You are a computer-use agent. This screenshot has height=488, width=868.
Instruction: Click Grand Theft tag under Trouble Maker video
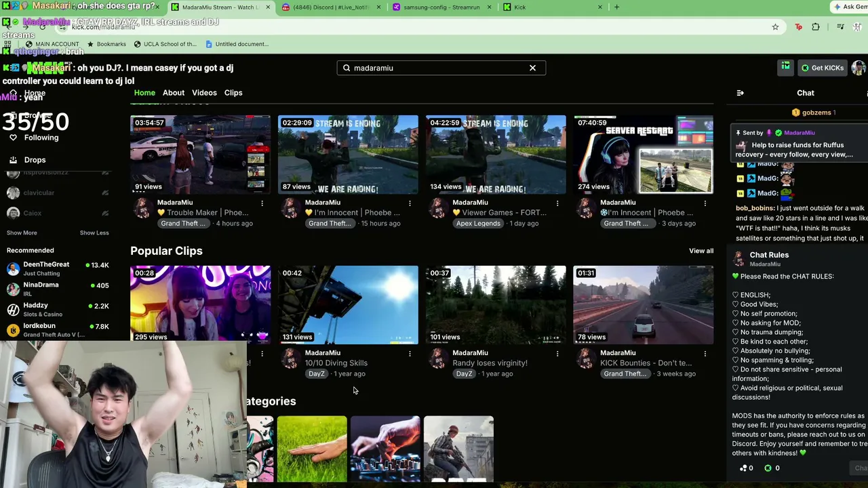click(x=184, y=224)
